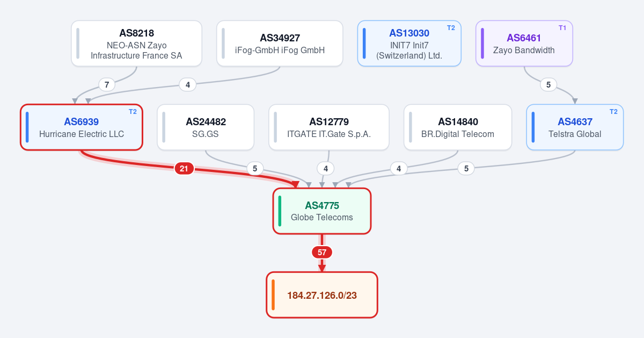Screen dimensions: 644x338
Task: Click the 5 edge label below AS6461
Action: (548, 84)
